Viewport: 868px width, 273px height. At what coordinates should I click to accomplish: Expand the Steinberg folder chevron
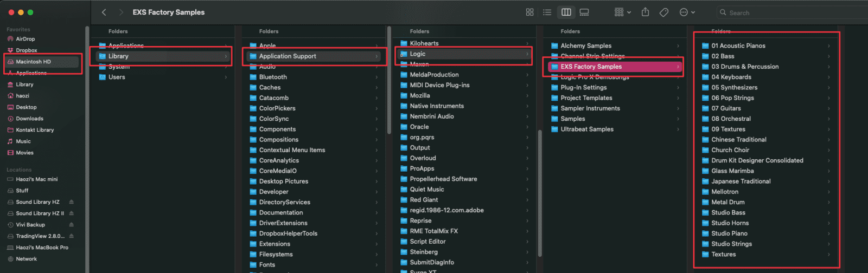point(527,252)
